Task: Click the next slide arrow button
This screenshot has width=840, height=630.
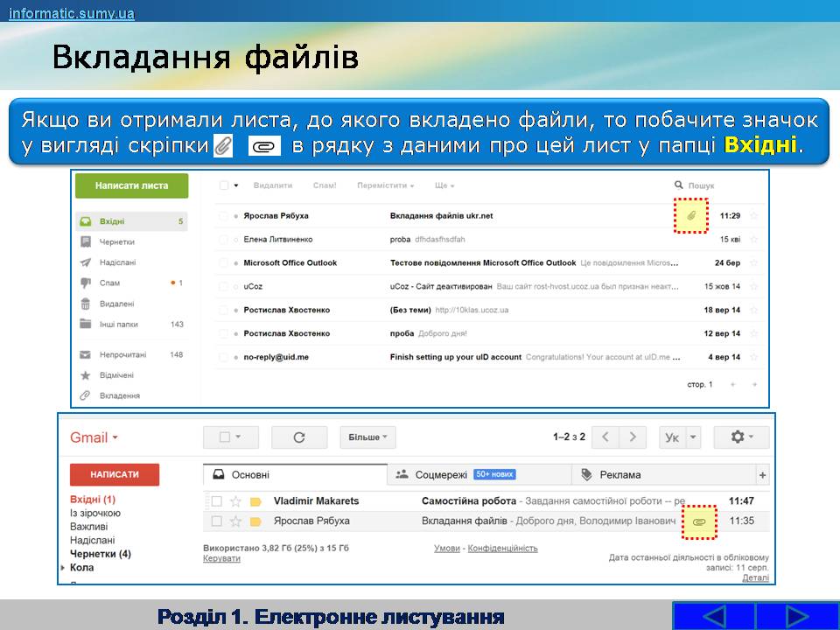Action: coord(798,616)
